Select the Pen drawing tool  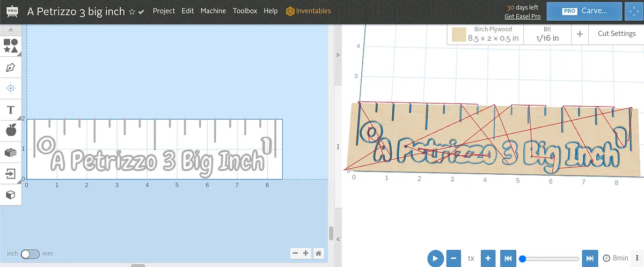click(11, 68)
